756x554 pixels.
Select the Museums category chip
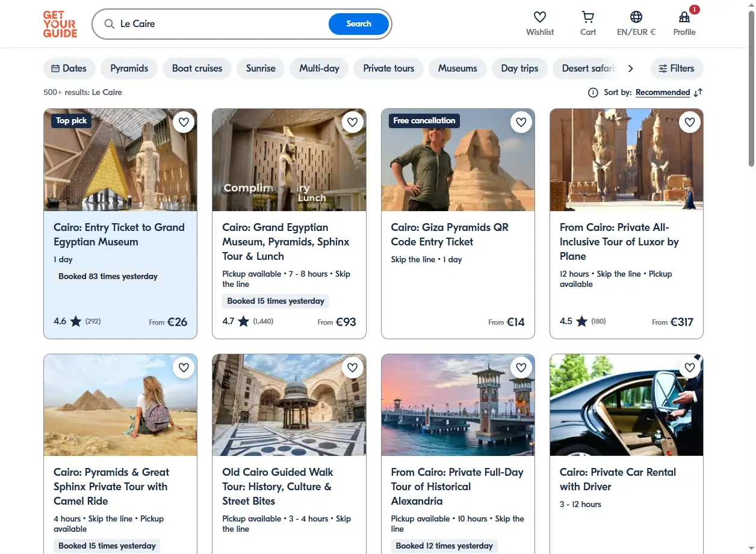click(457, 69)
